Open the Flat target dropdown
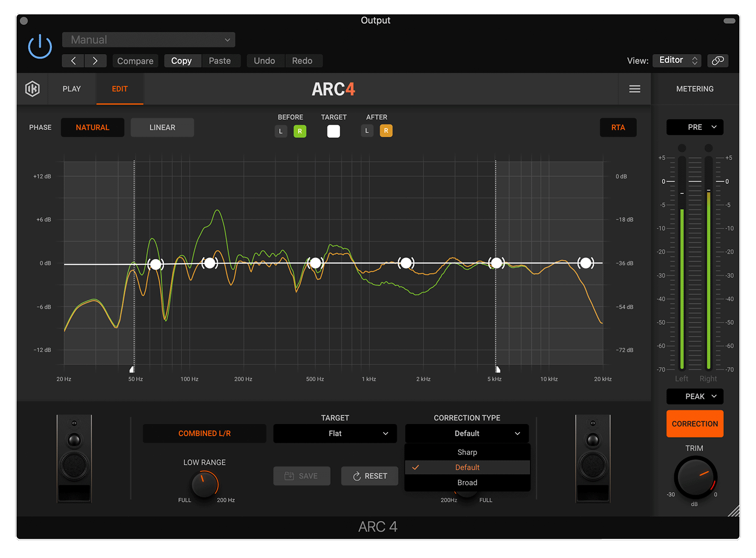This screenshot has width=756, height=558. click(x=335, y=433)
